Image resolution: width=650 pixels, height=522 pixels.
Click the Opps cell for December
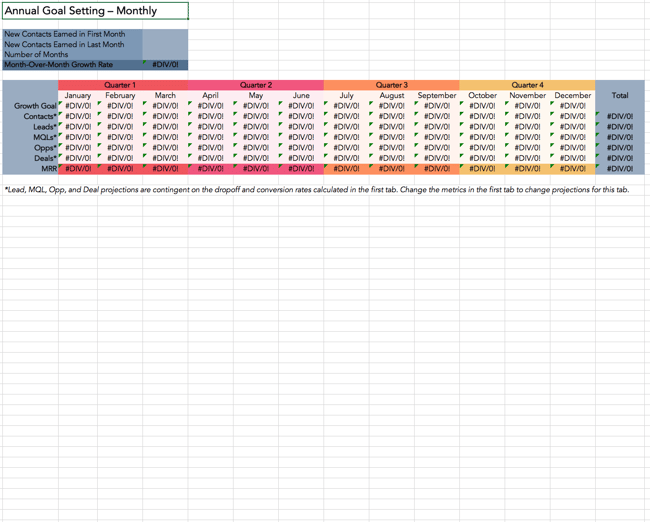572,148
